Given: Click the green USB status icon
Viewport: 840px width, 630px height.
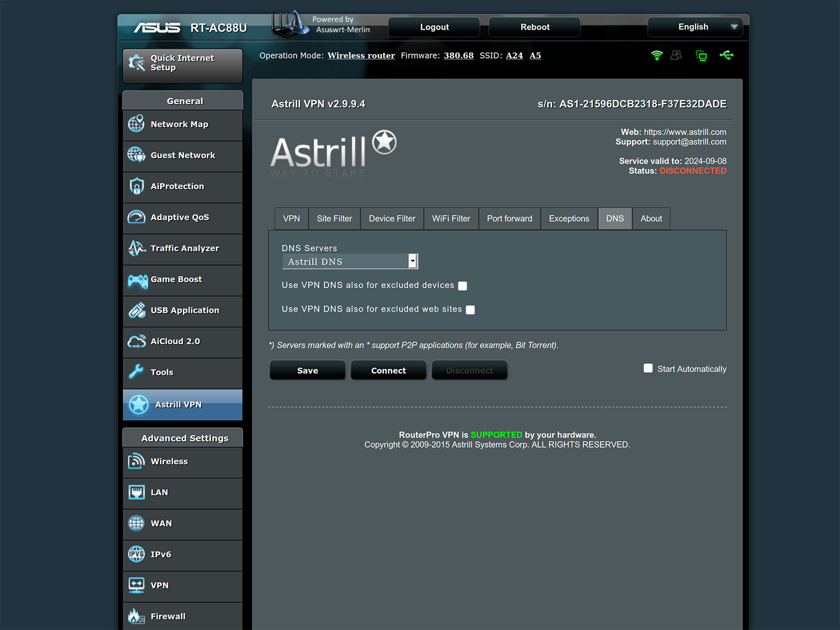Looking at the screenshot, I should pos(727,55).
